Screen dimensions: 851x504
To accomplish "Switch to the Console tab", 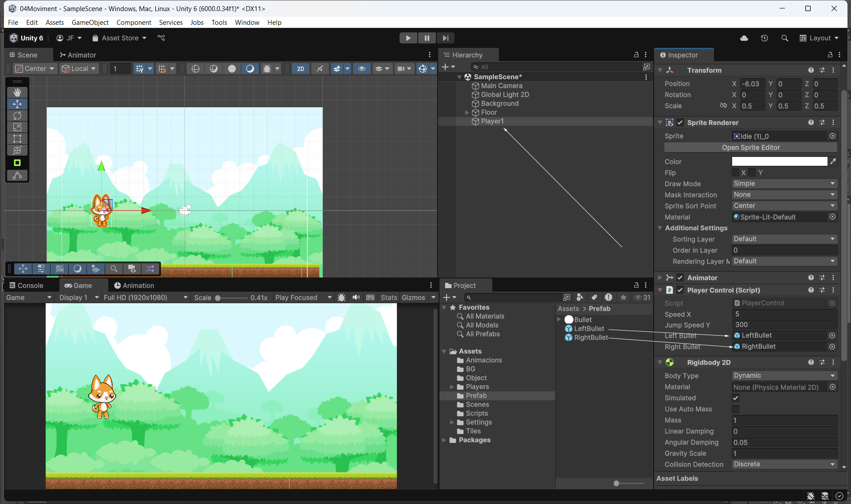I will pyautogui.click(x=27, y=285).
